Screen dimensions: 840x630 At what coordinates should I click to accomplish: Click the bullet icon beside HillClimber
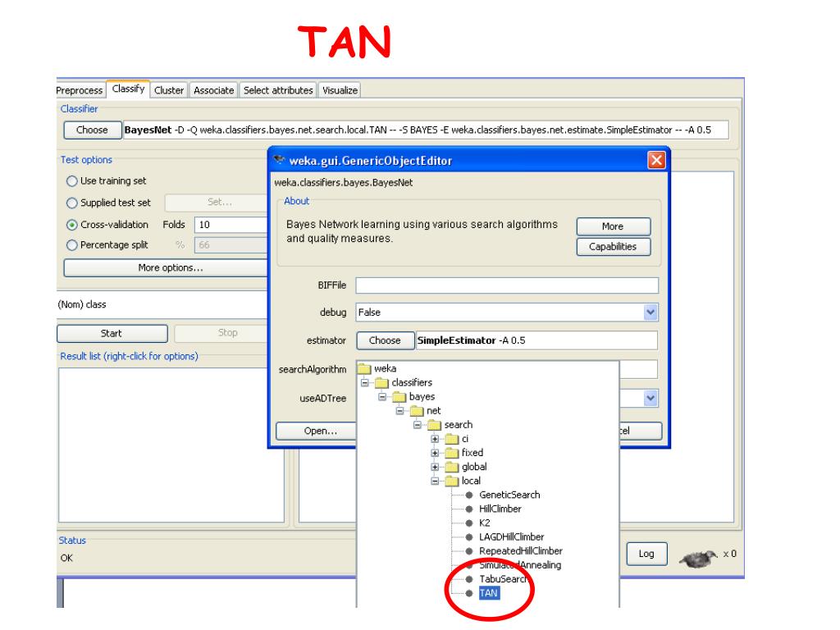coord(469,509)
